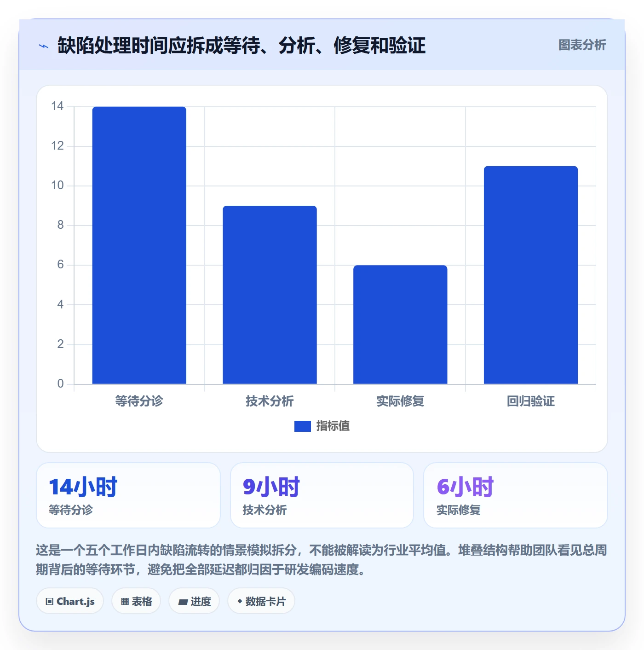Click the 等待分诊 x-axis label
The image size is (644, 650).
(x=139, y=401)
